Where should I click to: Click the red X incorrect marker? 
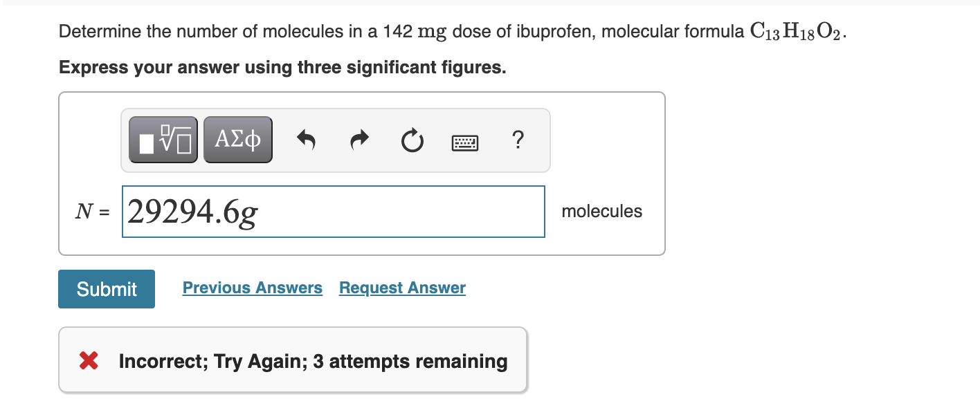[87, 360]
